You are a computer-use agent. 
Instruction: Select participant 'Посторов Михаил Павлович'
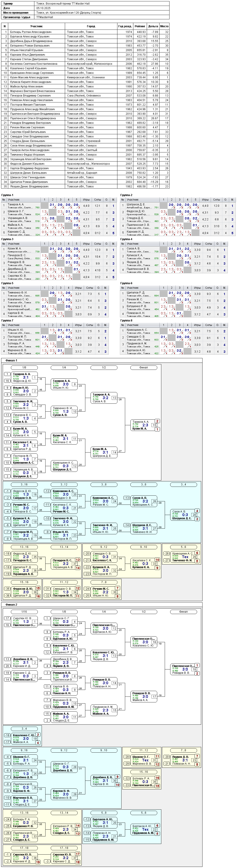click(28, 104)
